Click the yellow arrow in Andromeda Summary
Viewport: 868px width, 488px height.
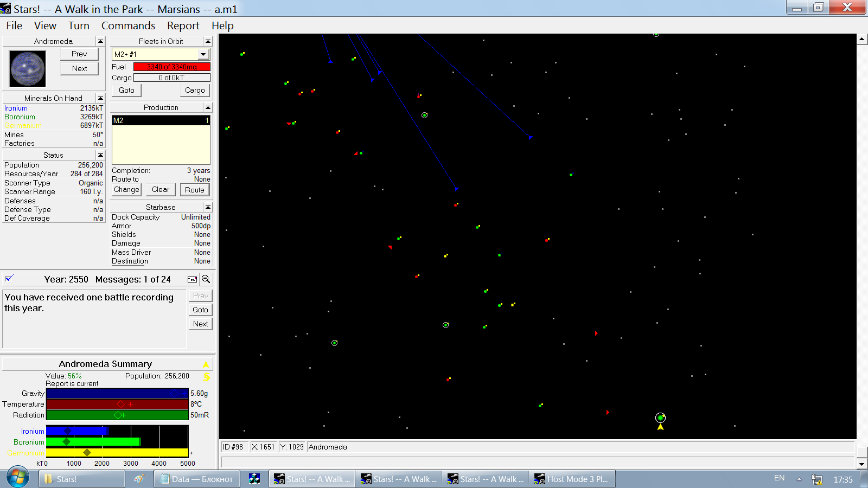click(206, 364)
